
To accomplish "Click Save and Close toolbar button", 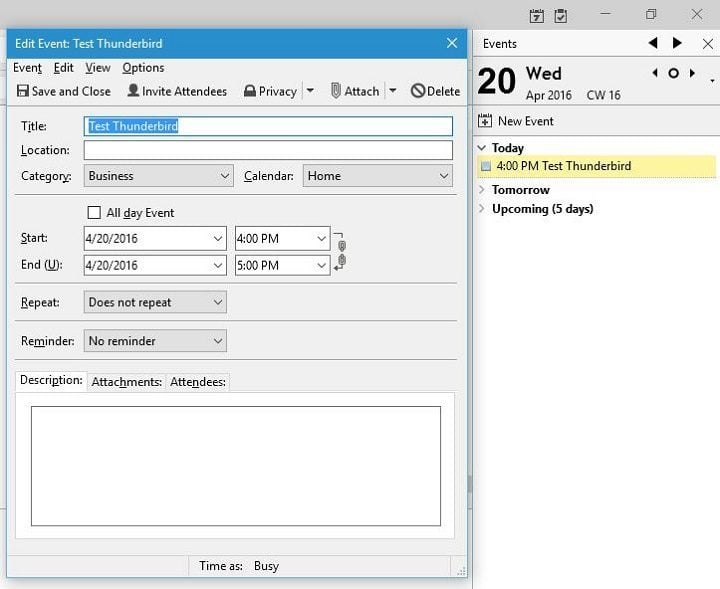I will pos(63,91).
